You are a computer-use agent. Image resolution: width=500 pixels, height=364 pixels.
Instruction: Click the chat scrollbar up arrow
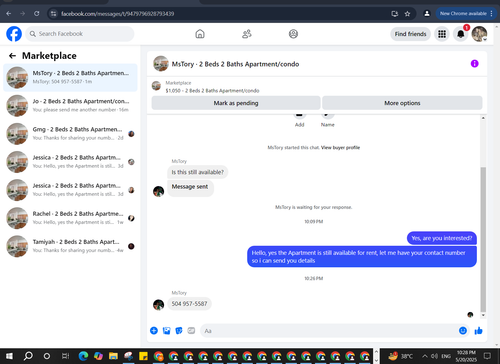click(x=483, y=118)
